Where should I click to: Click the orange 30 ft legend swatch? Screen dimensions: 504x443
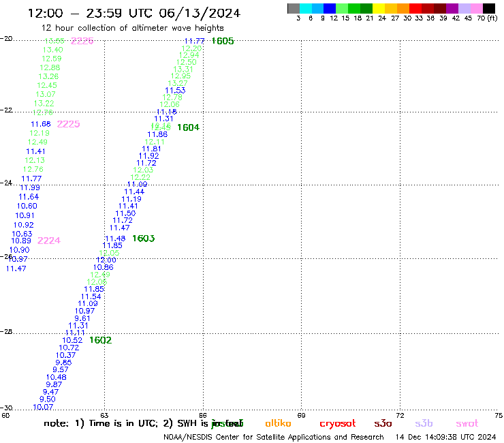click(403, 9)
